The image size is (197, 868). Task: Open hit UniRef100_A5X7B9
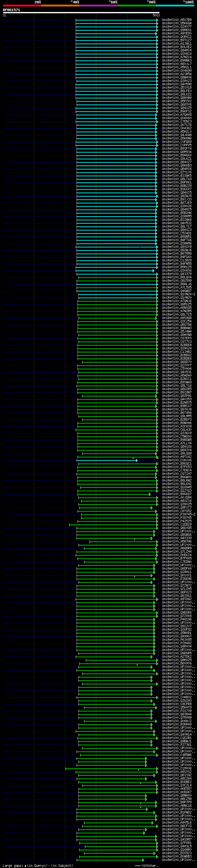176,20
